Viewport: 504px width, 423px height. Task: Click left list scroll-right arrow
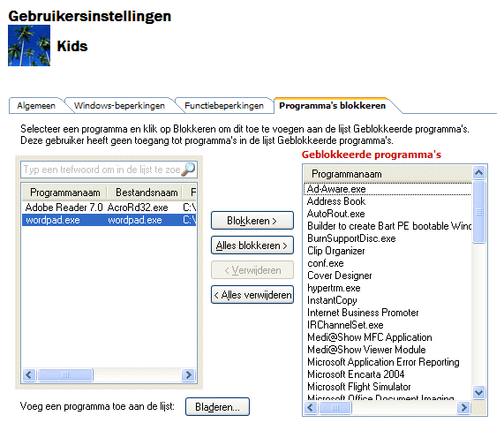click(x=188, y=374)
